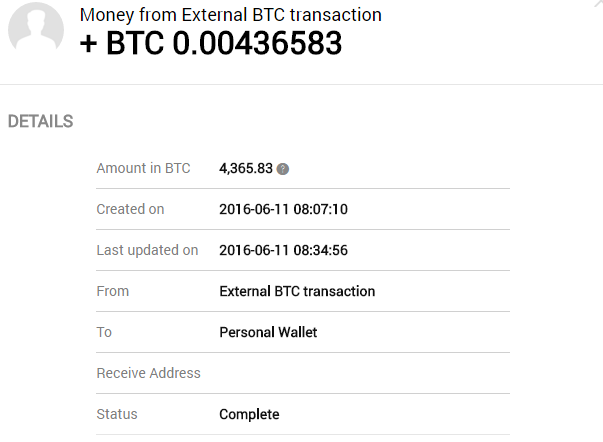Click the 'Complete' status value

[249, 414]
